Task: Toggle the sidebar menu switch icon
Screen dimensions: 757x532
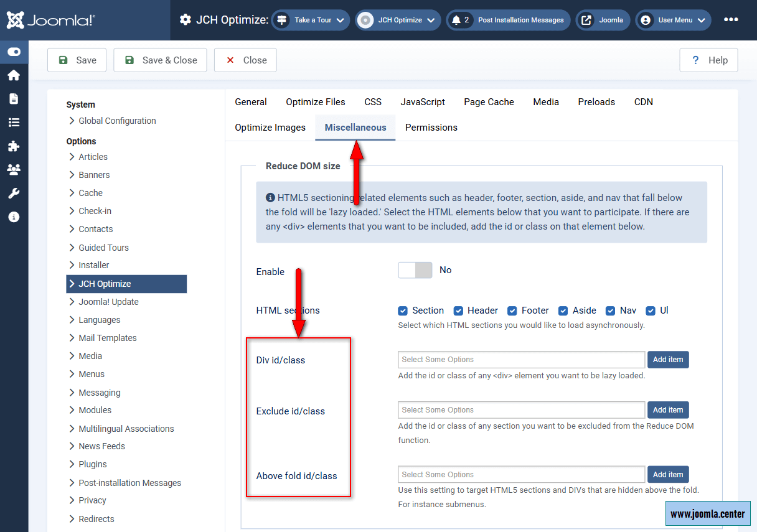Action: (x=14, y=52)
